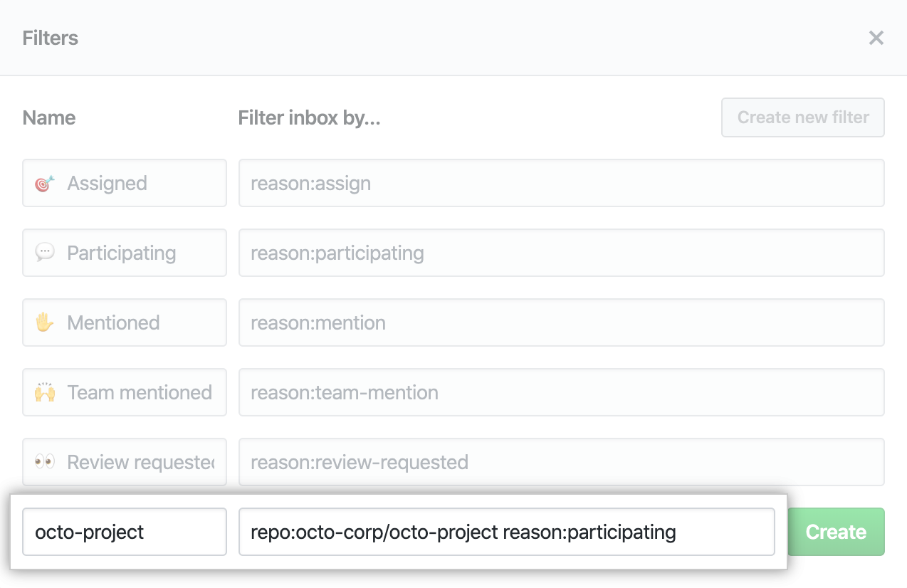Focus the octo-project filter name input
The width and height of the screenshot is (907, 588).
pyautogui.click(x=125, y=532)
